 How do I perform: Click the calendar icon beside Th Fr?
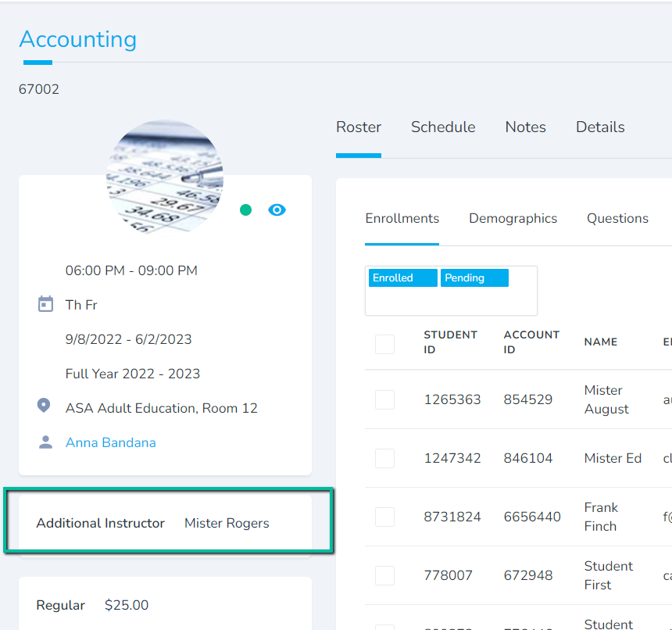point(45,304)
